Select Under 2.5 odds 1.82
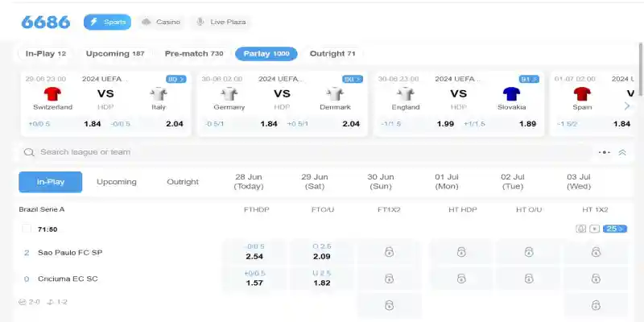 tap(321, 279)
